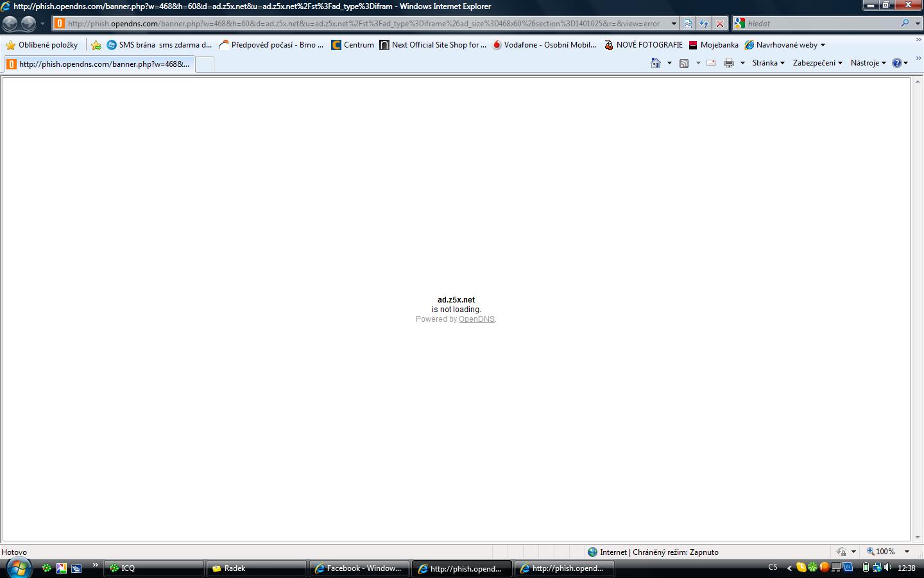Click the search magnifier icon

905,23
